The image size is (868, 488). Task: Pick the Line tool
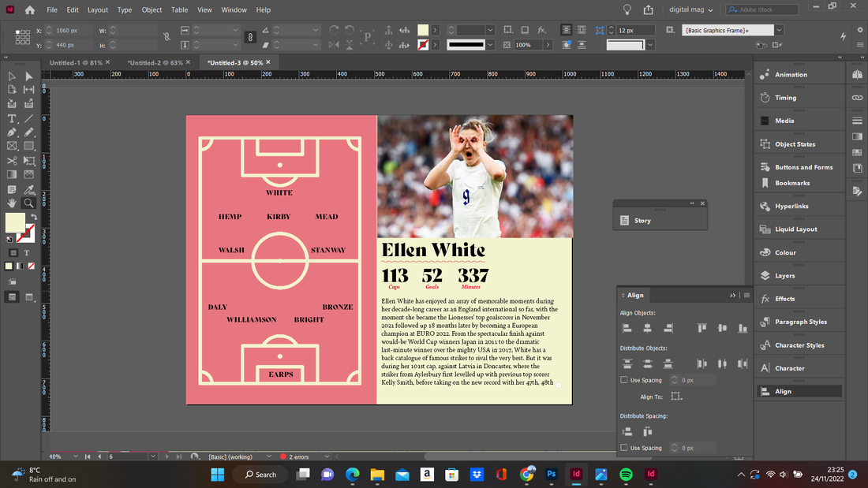pos(28,118)
